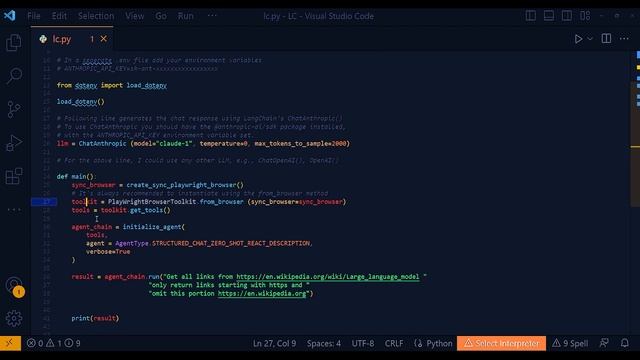640x360 pixels.
Task: Click the verbose=True line
Action: pos(108,252)
